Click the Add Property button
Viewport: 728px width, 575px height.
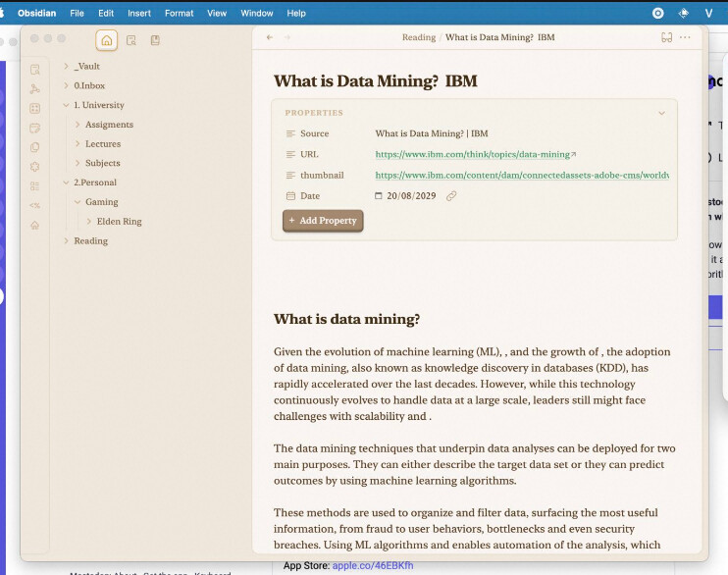pos(323,221)
